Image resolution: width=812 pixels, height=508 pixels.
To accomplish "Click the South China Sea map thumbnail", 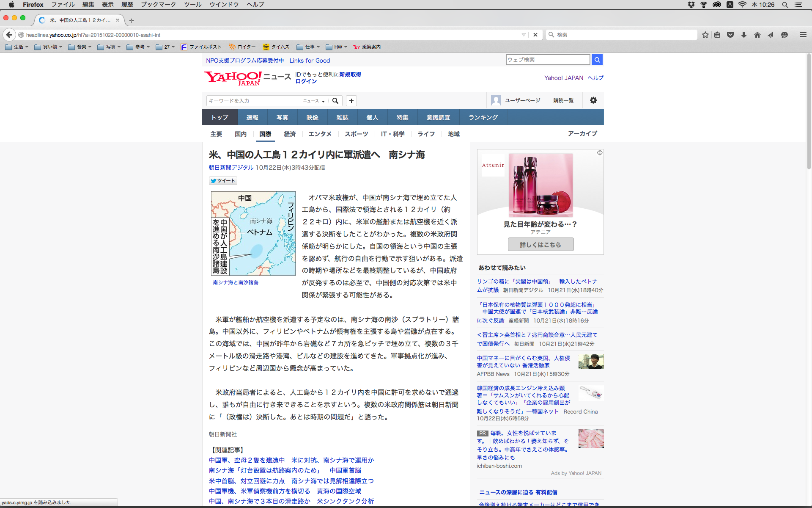I will point(253,233).
